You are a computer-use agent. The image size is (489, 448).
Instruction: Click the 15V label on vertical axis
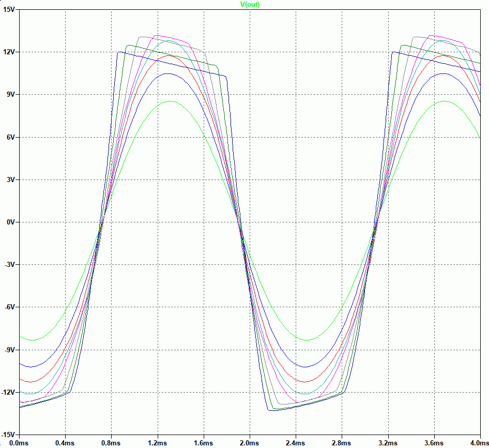tap(9, 10)
